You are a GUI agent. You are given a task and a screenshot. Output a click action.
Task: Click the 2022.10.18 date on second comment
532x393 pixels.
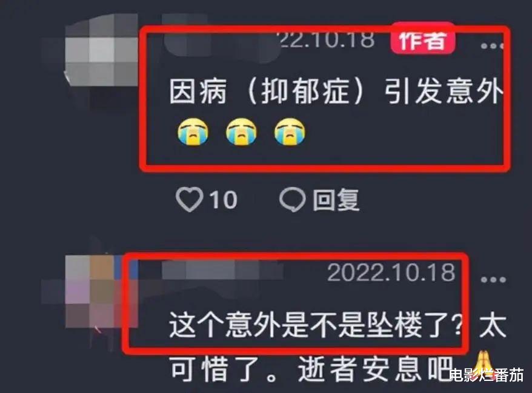[391, 272]
